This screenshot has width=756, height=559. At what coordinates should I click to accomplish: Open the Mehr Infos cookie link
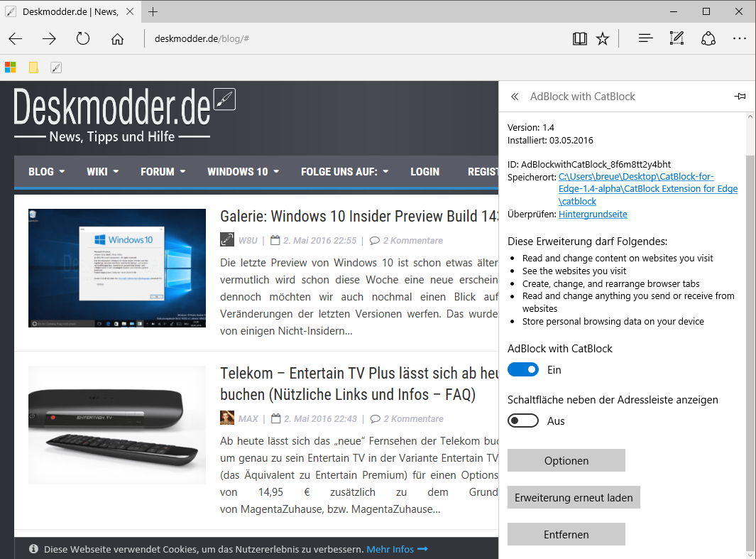397,549
